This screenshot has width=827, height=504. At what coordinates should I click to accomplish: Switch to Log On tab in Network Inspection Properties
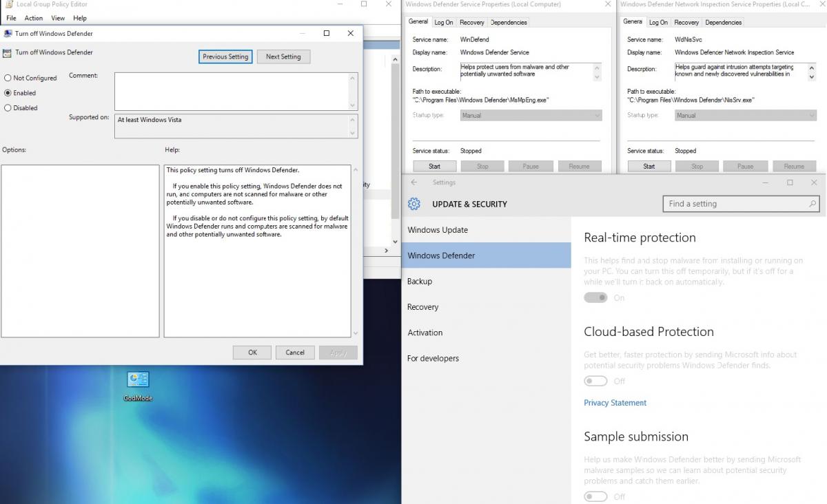click(x=658, y=23)
